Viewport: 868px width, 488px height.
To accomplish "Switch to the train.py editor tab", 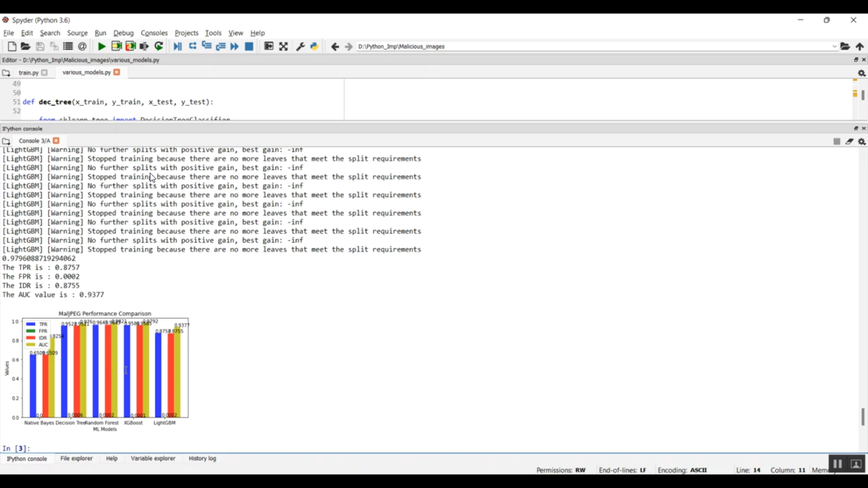I will (28, 73).
